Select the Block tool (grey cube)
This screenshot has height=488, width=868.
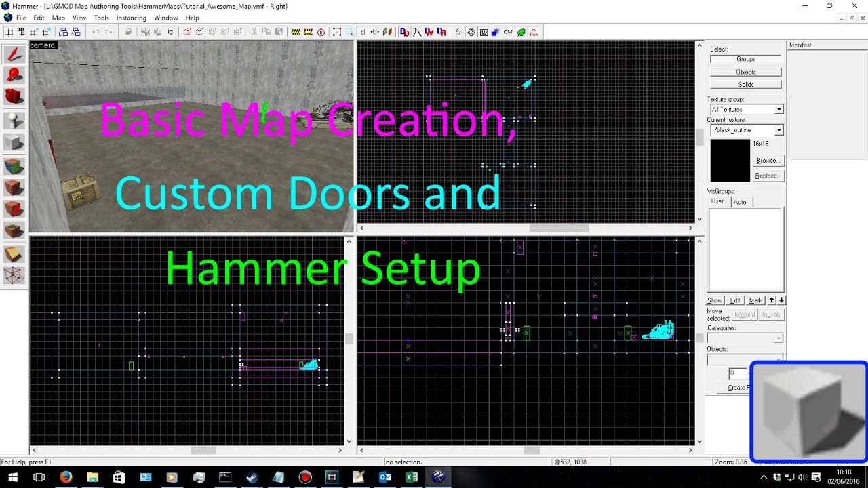pos(15,142)
